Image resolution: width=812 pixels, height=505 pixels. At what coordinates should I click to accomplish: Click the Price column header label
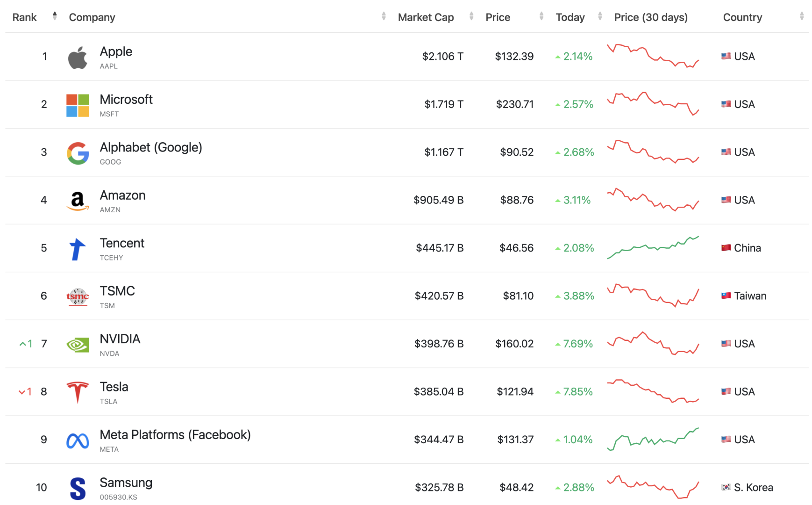(x=498, y=17)
